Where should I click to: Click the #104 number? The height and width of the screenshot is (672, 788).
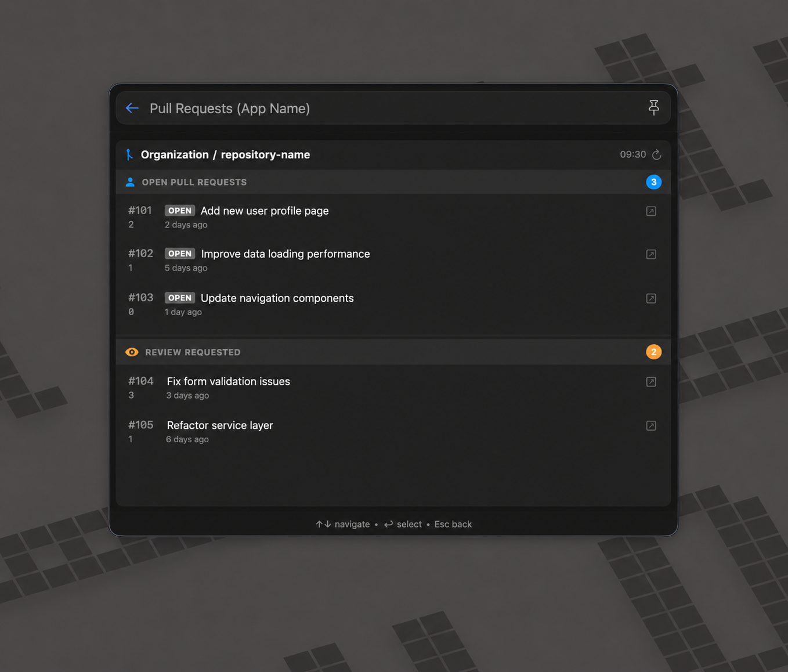pos(140,381)
